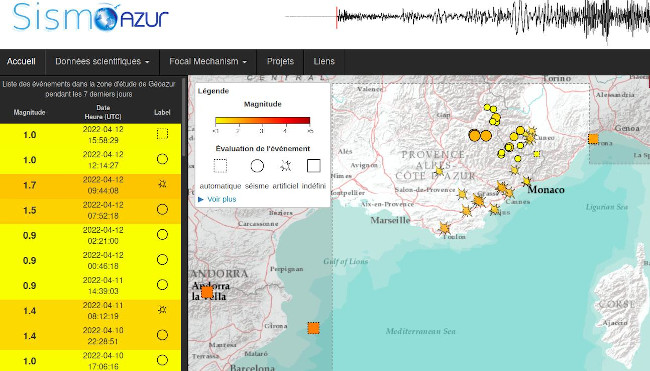650x371 pixels.
Task: Click the magnitude color gradient bar in legend
Action: [262, 121]
